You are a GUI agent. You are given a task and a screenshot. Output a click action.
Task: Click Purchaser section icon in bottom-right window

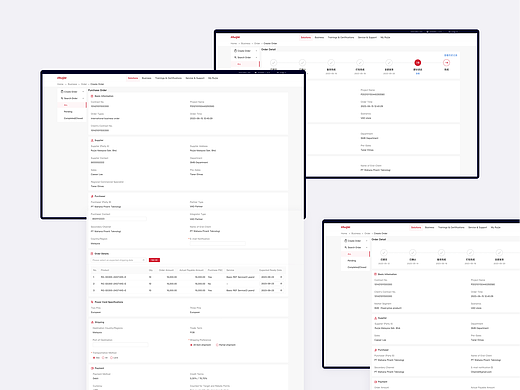point(375,350)
